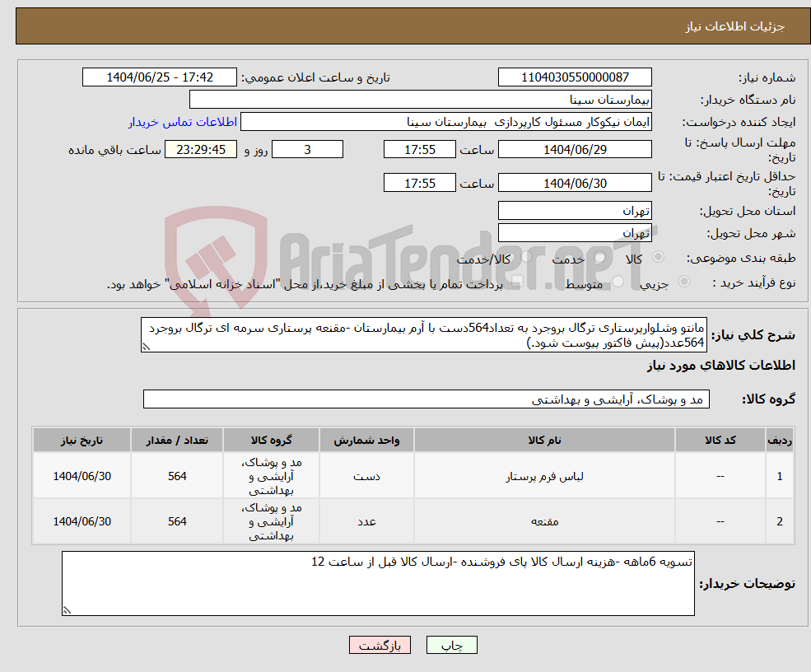Select the کالا radio option
This screenshot has width=811, height=672.
[x=658, y=258]
